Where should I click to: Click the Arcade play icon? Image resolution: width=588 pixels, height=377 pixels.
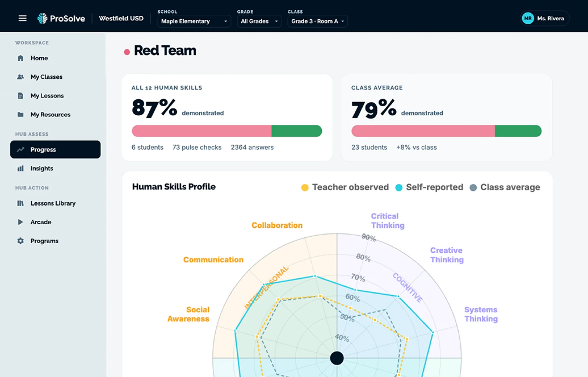tap(21, 222)
